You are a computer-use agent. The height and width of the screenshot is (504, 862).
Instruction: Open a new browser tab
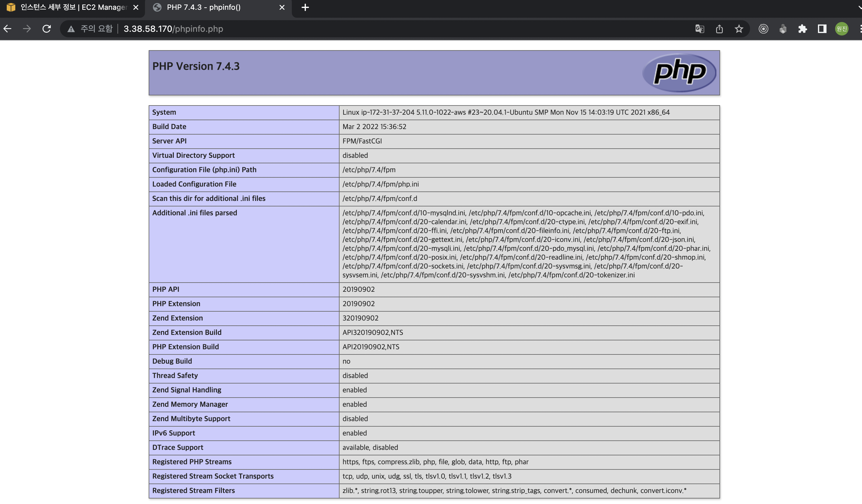click(305, 8)
